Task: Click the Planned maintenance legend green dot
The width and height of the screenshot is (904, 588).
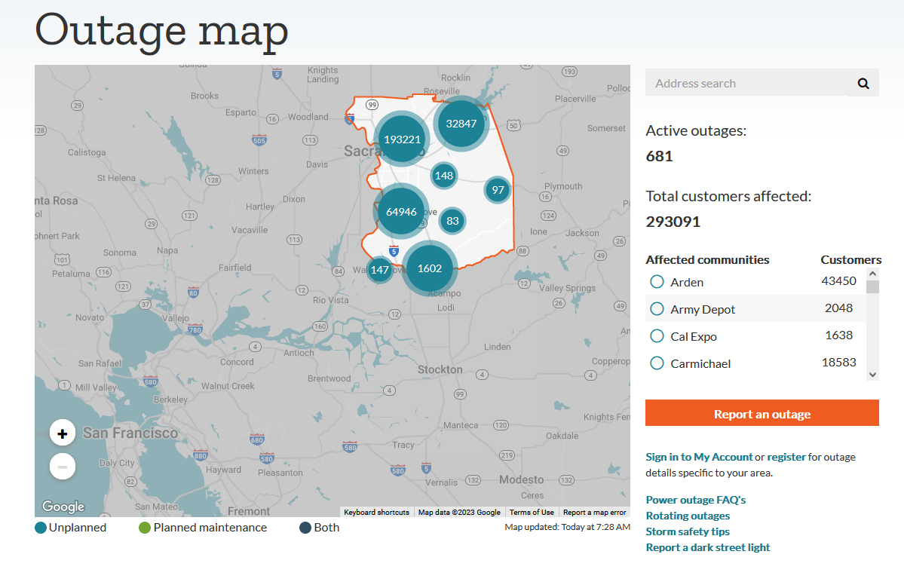Action: pos(145,528)
